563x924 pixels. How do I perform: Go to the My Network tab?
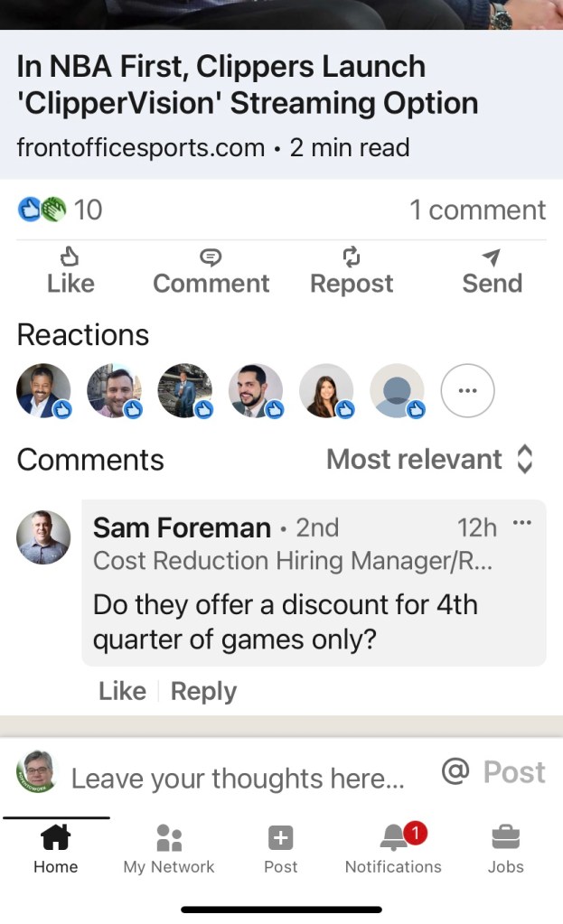pos(169,838)
